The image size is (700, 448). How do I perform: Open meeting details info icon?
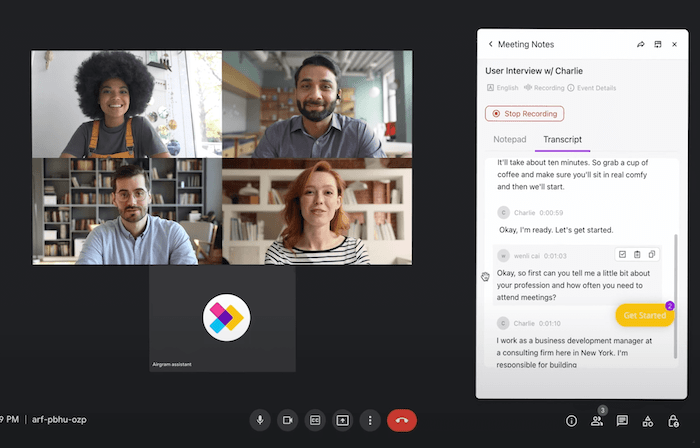pyautogui.click(x=571, y=421)
